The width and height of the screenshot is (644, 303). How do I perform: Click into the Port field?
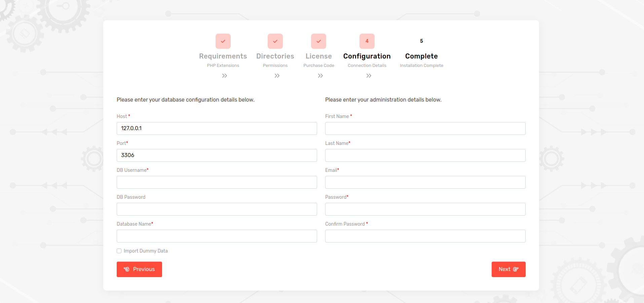tap(217, 155)
